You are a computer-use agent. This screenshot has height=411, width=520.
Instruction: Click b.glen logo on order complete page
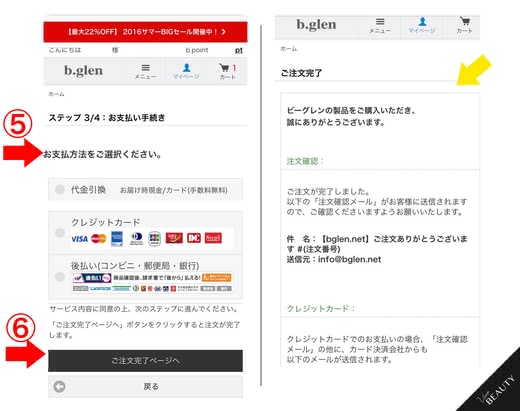pyautogui.click(x=316, y=25)
